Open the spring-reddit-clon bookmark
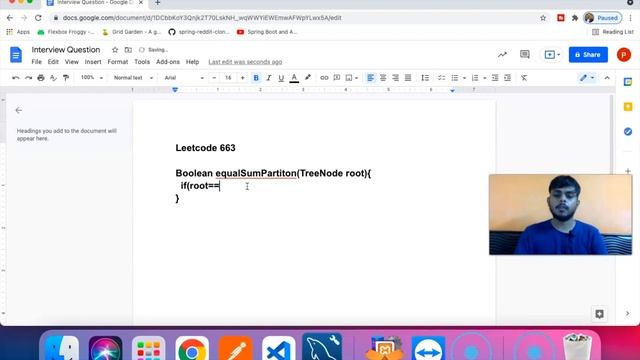This screenshot has width=640, height=360. (199, 32)
